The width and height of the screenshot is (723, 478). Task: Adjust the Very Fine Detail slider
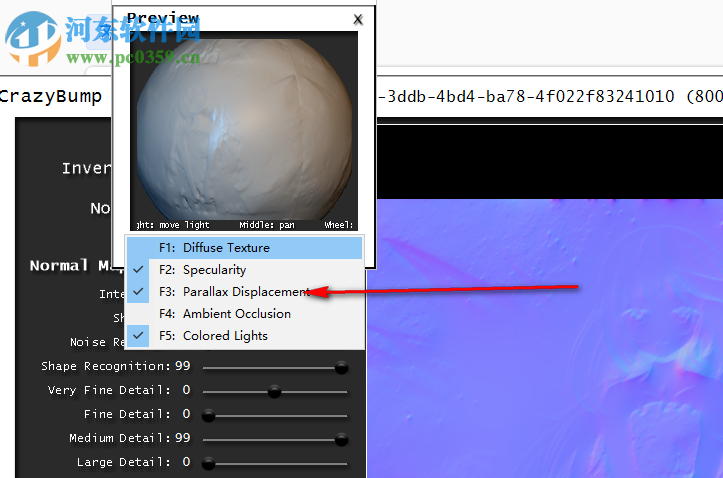tap(274, 392)
